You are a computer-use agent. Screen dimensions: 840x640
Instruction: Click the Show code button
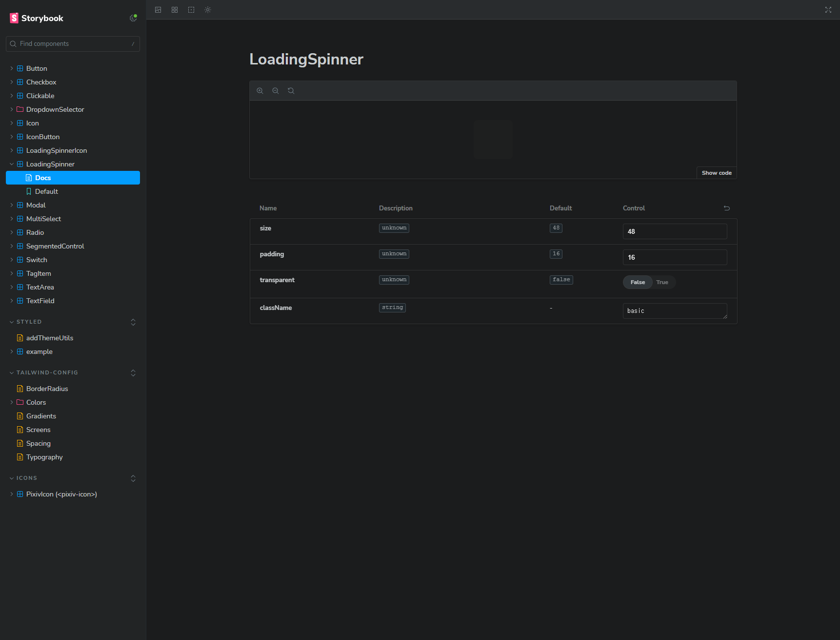pos(717,173)
